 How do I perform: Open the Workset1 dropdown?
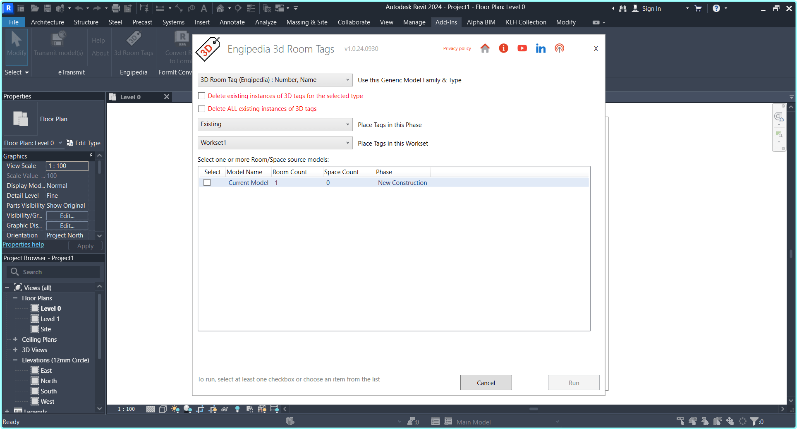275,143
